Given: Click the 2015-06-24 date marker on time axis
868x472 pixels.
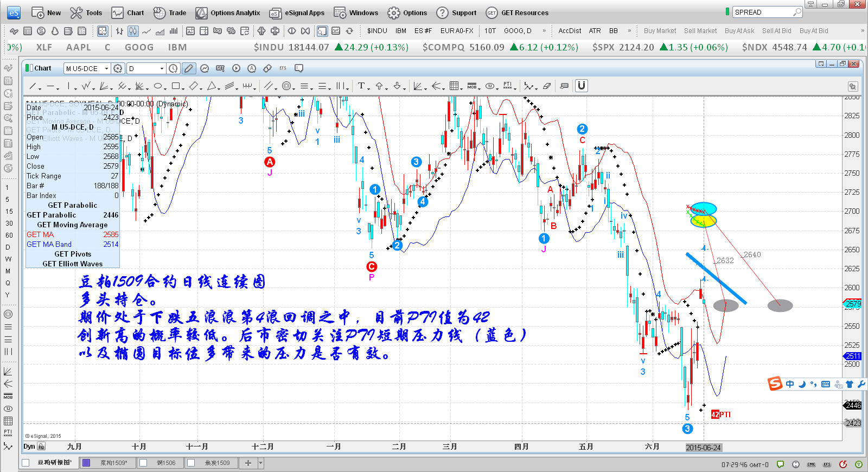Looking at the screenshot, I should coord(703,448).
